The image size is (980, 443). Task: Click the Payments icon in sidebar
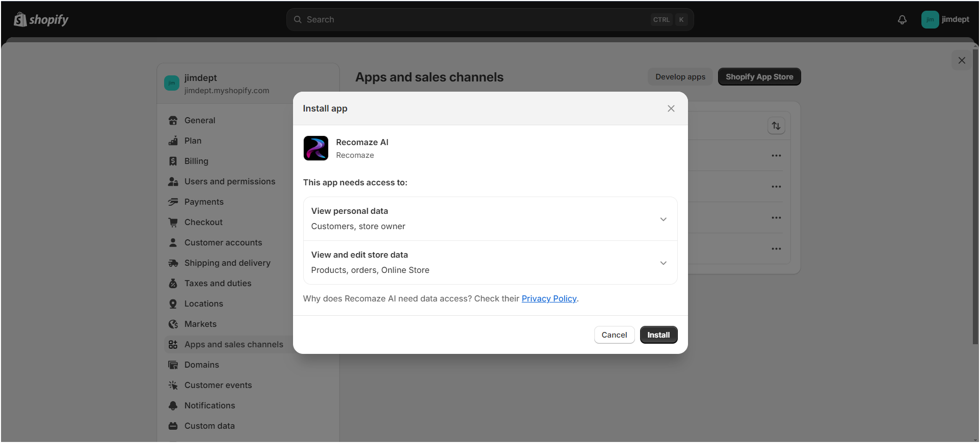[x=173, y=202]
